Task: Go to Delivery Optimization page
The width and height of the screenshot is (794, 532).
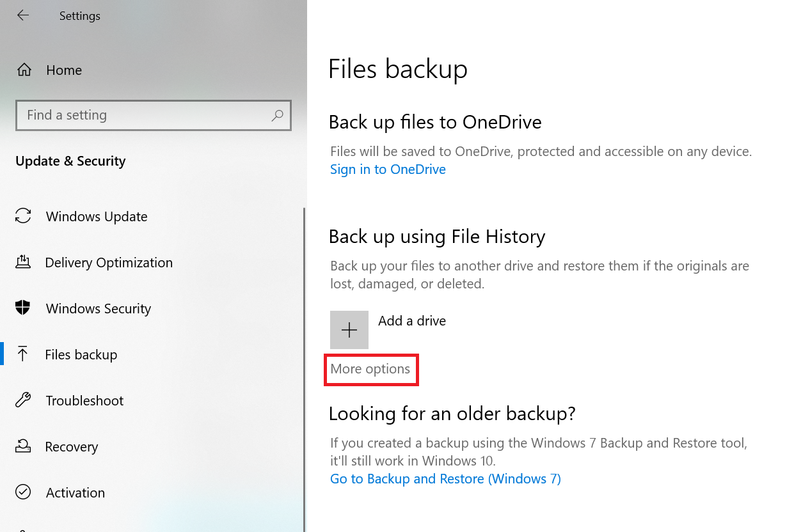Action: coord(109,263)
